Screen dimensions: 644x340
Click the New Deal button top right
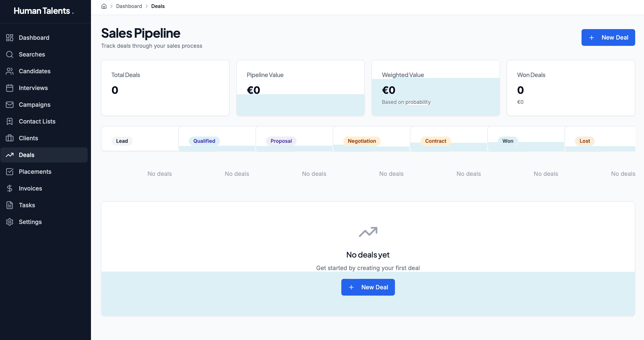(x=608, y=37)
